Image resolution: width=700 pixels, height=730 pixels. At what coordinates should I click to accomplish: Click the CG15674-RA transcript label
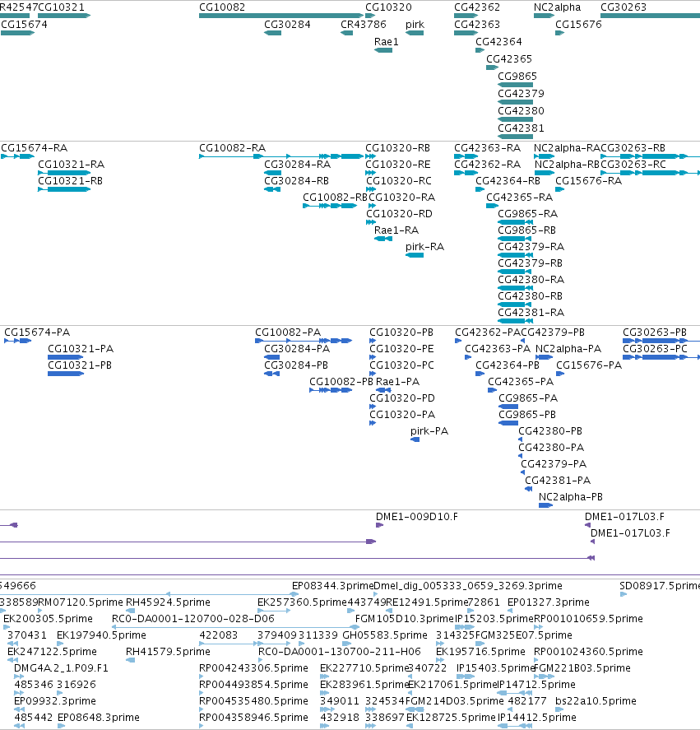point(35,148)
